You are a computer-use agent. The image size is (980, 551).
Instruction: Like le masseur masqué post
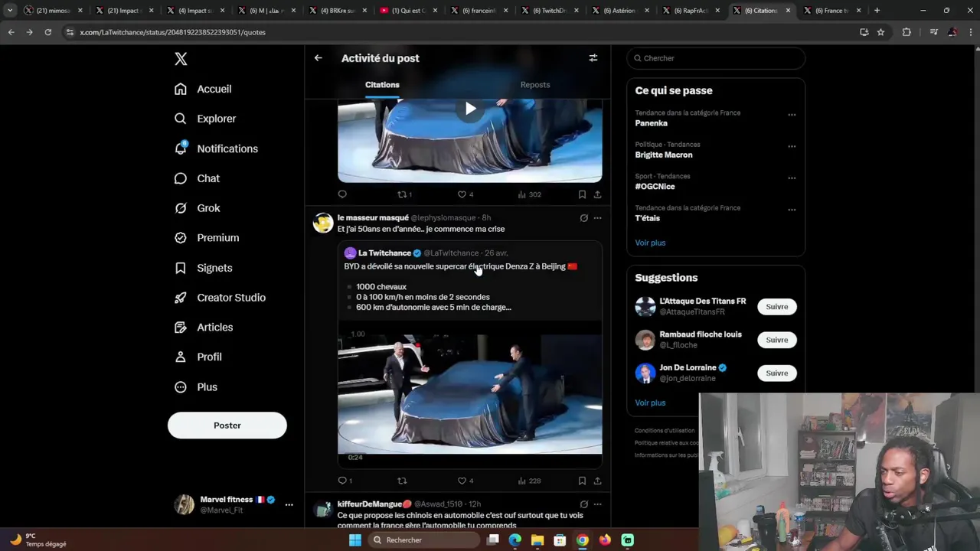click(x=465, y=481)
